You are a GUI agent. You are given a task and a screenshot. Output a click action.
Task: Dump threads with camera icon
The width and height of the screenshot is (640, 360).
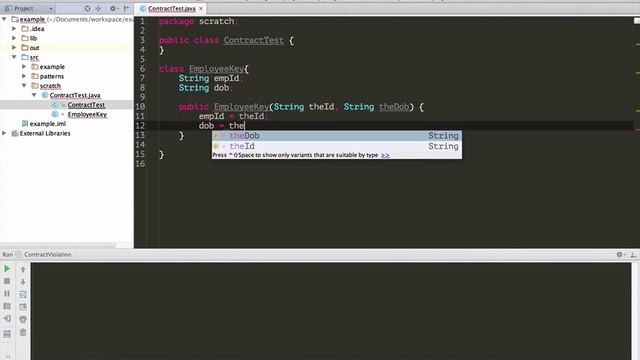coord(7,306)
